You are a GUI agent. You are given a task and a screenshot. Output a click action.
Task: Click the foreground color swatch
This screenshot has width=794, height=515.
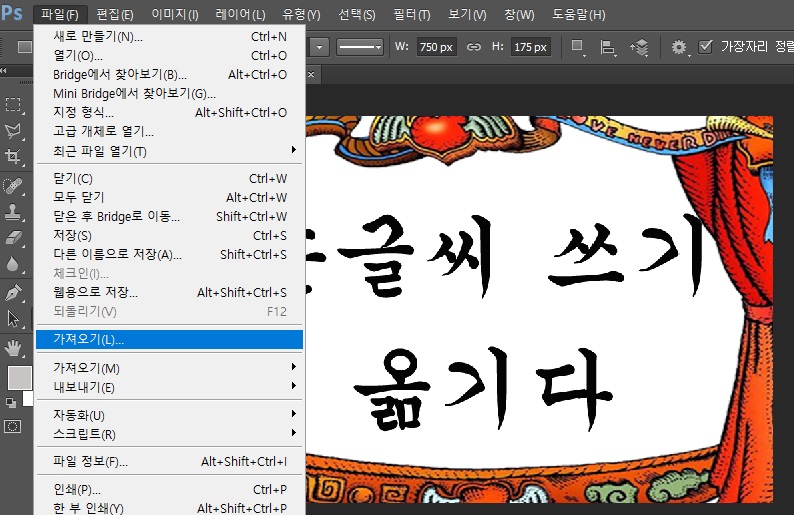(19, 378)
